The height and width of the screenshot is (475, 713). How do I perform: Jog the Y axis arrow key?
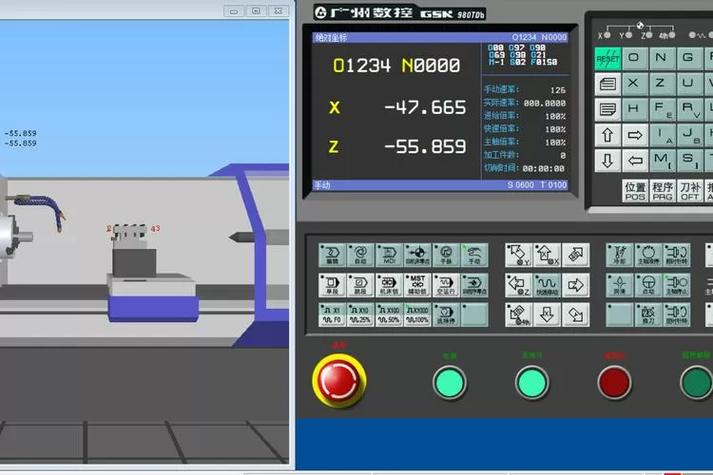pos(519,255)
